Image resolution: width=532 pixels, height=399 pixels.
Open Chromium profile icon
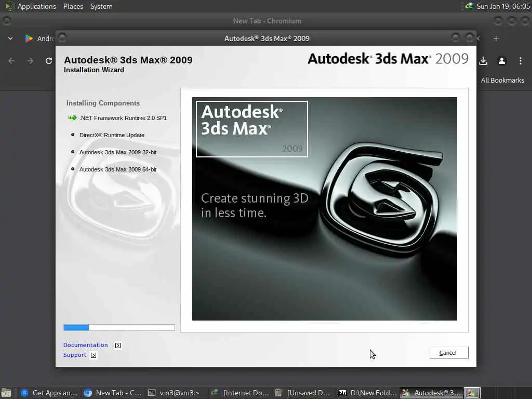pyautogui.click(x=502, y=61)
